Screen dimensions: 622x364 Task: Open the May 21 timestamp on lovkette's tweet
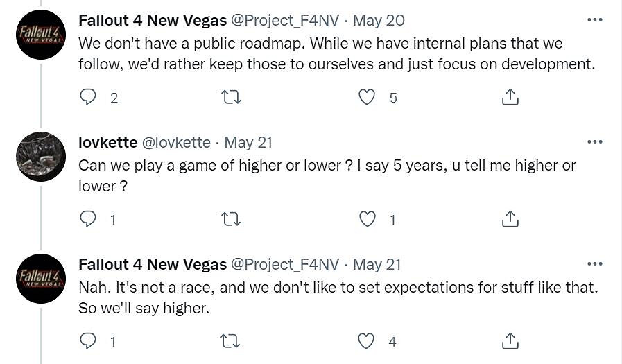click(x=248, y=142)
